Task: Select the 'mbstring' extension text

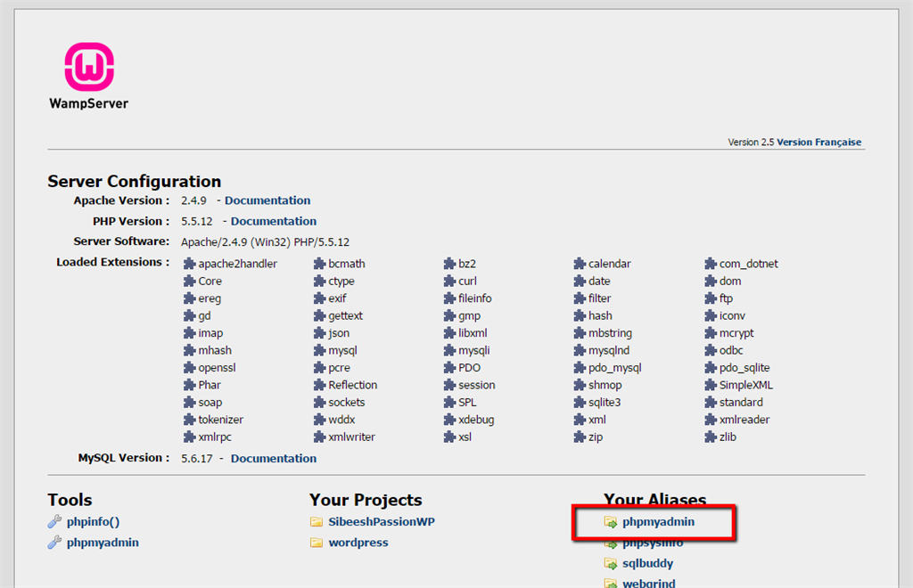Action: 610,333
